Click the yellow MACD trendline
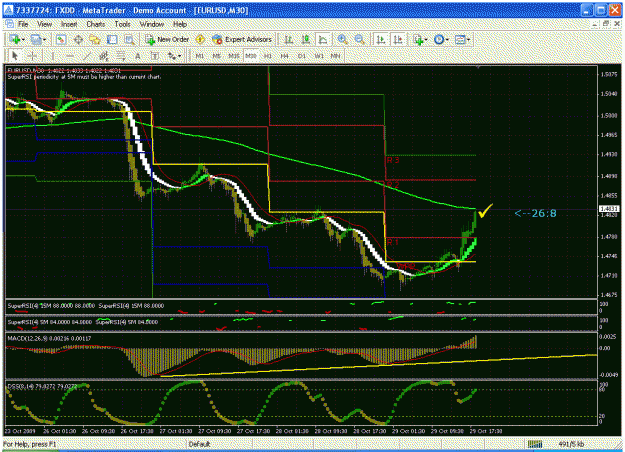 379,365
